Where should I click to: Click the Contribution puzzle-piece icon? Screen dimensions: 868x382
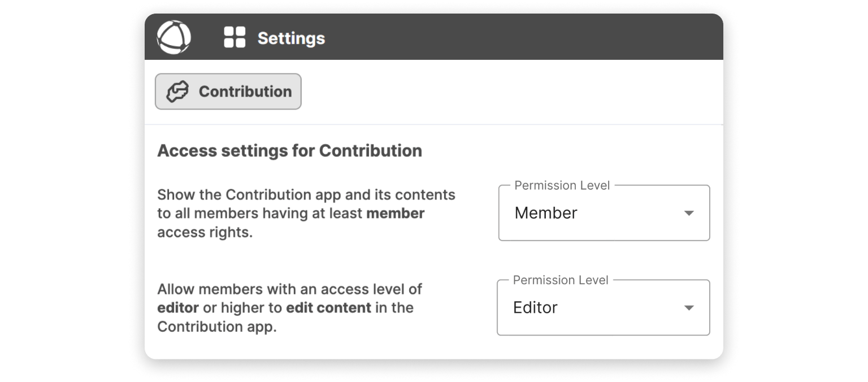coord(177,92)
